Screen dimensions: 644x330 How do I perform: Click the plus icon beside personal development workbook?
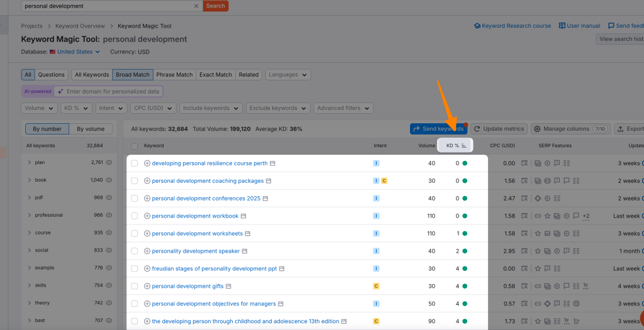click(x=147, y=216)
